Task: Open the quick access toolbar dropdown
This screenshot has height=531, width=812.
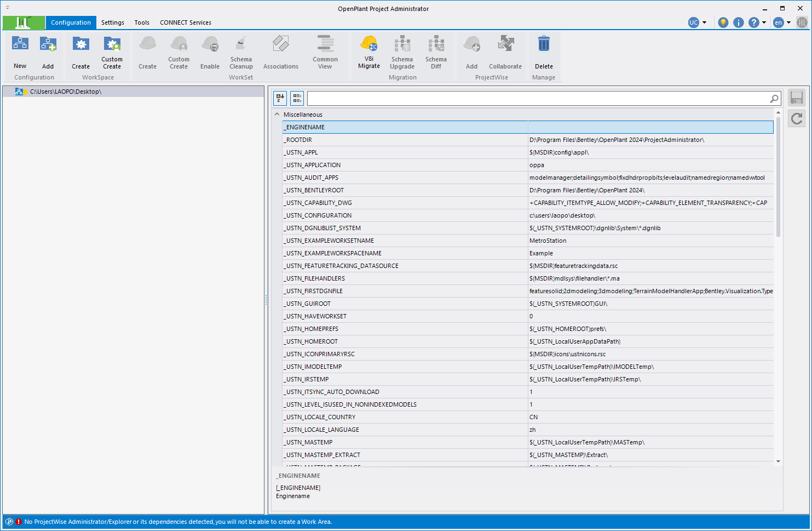Action: pos(8,8)
